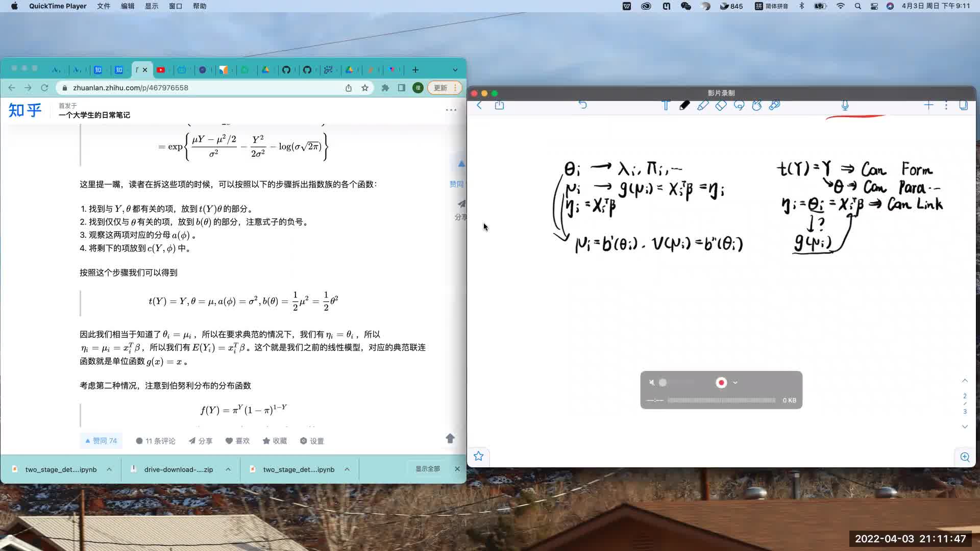The image size is (980, 551).
Task: Toggle recording button in QuickTime capture bar
Action: pos(721,382)
